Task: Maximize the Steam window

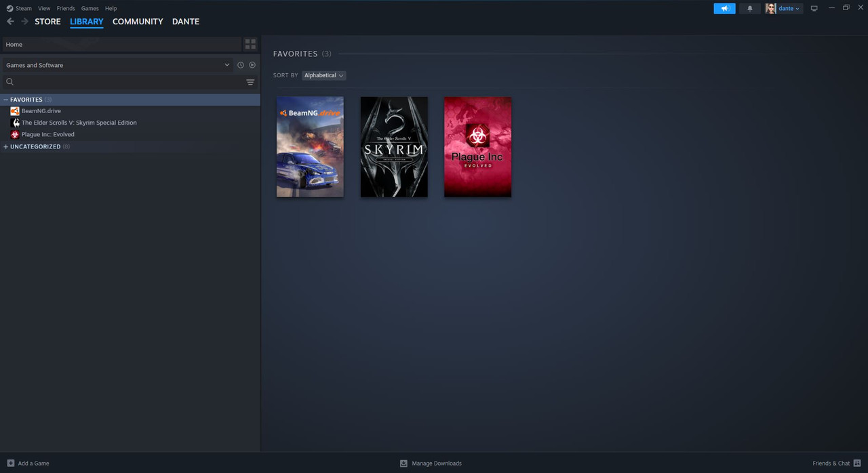Action: [x=846, y=8]
